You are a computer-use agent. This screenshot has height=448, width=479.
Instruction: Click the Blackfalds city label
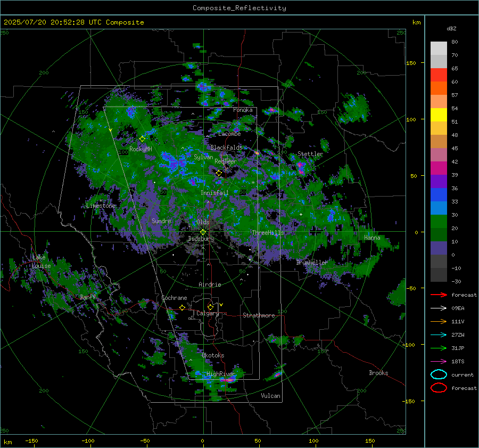pos(226,148)
